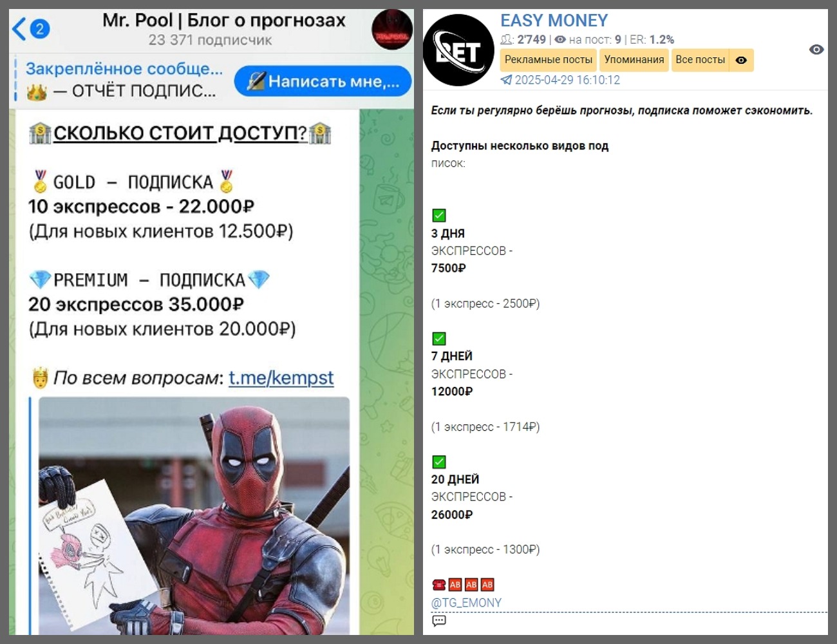Open the Deadpool image in the post
Viewport: 837px width, 644px height.
point(194,515)
